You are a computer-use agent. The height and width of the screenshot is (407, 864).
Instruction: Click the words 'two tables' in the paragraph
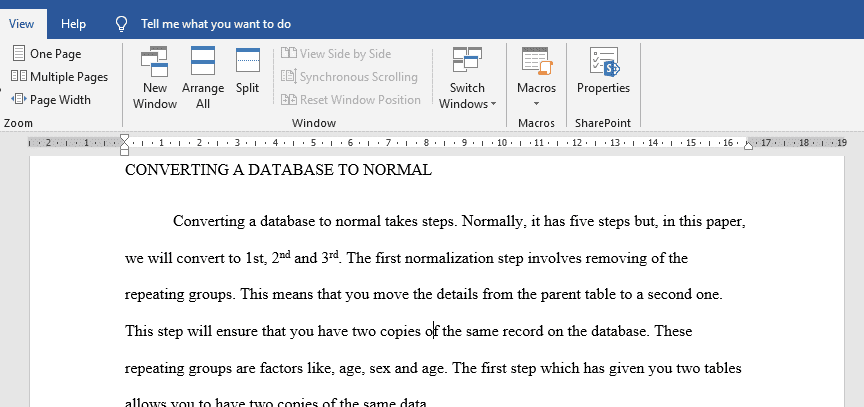709,368
